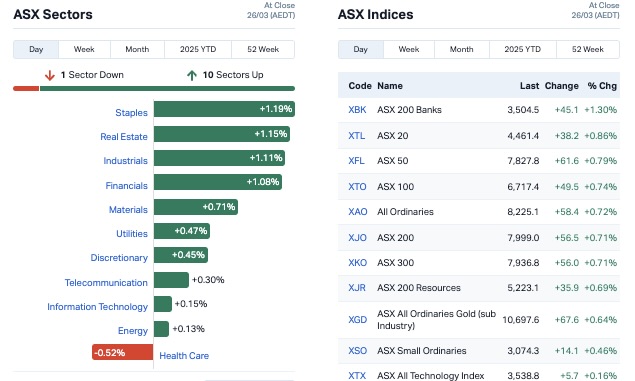635x381 pixels.
Task: Open the XJO index code link
Action: 357,238
